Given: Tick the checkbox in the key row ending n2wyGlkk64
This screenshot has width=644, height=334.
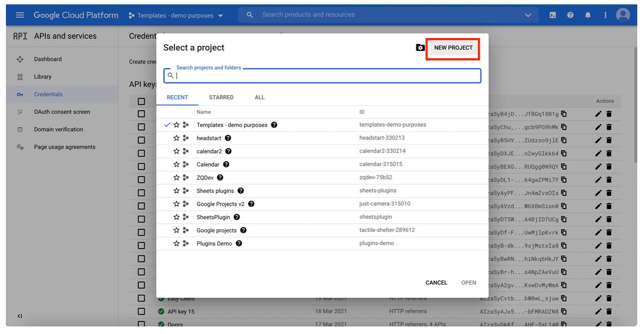Looking at the screenshot, I should [x=141, y=154].
